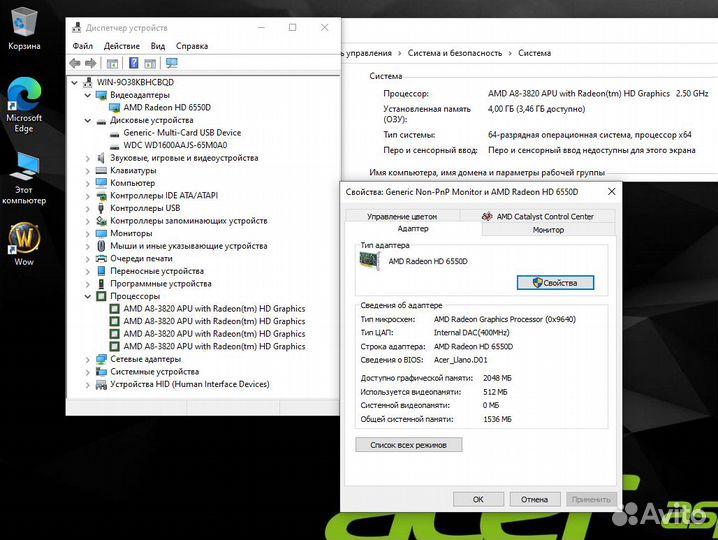
Task: Collapse the Видеоадаптеры category
Action: (87, 95)
